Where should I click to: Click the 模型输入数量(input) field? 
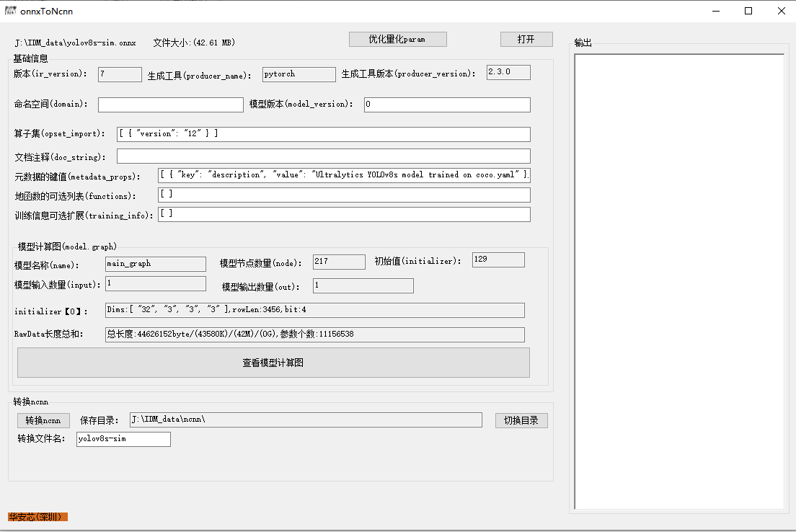point(155,284)
